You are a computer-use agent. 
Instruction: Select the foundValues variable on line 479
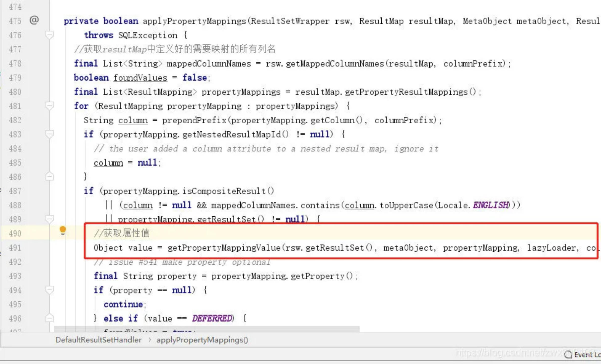coord(140,78)
